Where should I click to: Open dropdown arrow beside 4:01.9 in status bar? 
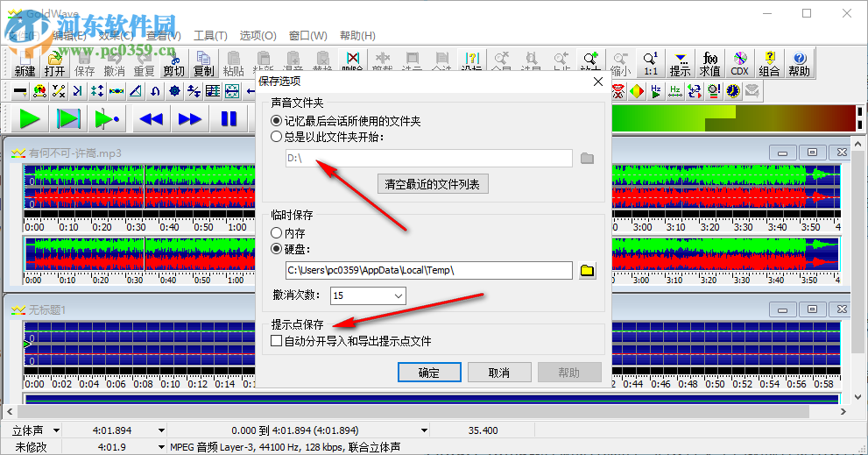161,447
